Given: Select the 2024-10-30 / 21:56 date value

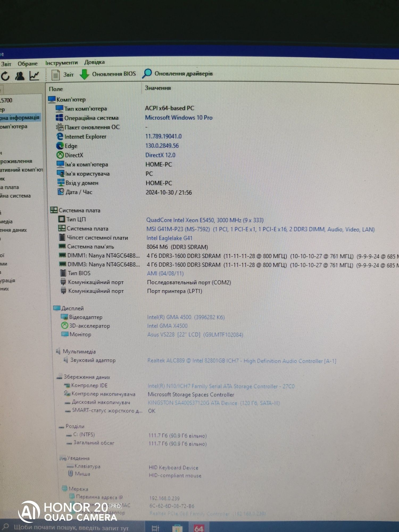Looking at the screenshot, I should click(x=169, y=192).
